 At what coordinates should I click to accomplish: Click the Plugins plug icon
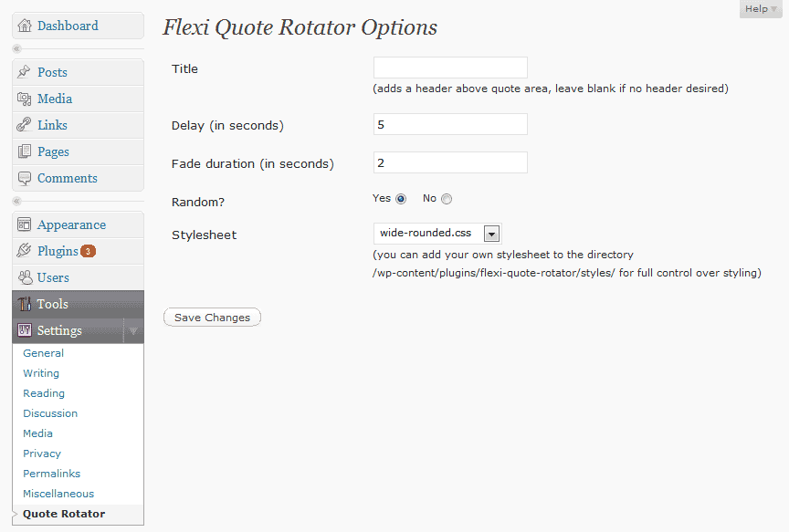(25, 251)
